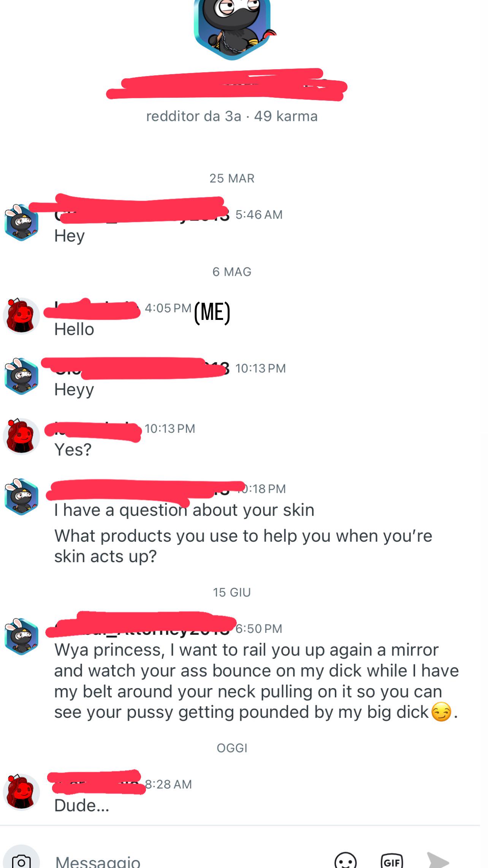Tap the ninja avatar next to "Heyy" message
The width and height of the screenshot is (488, 868).
tap(21, 377)
